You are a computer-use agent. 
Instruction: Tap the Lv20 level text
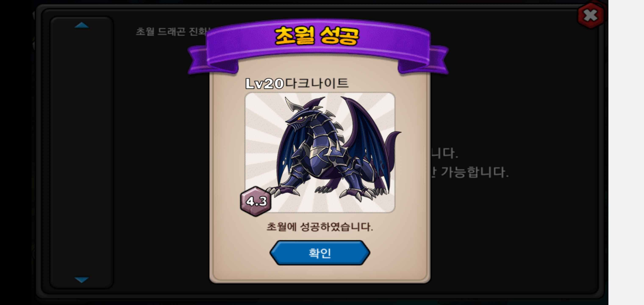click(265, 83)
